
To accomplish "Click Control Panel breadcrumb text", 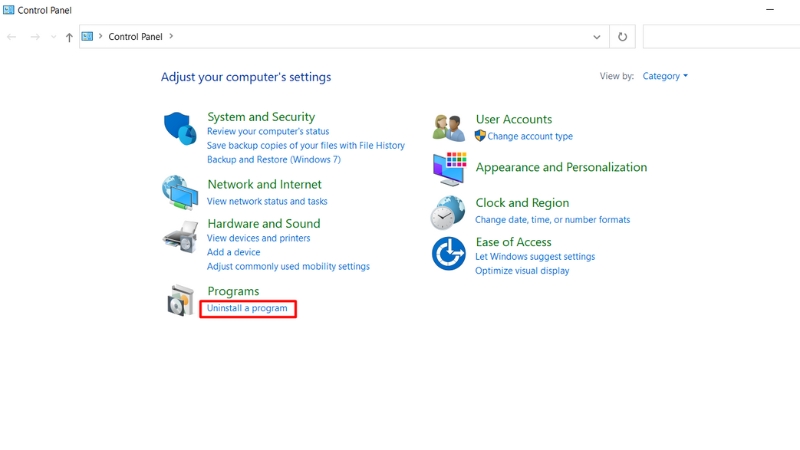I will [x=135, y=37].
